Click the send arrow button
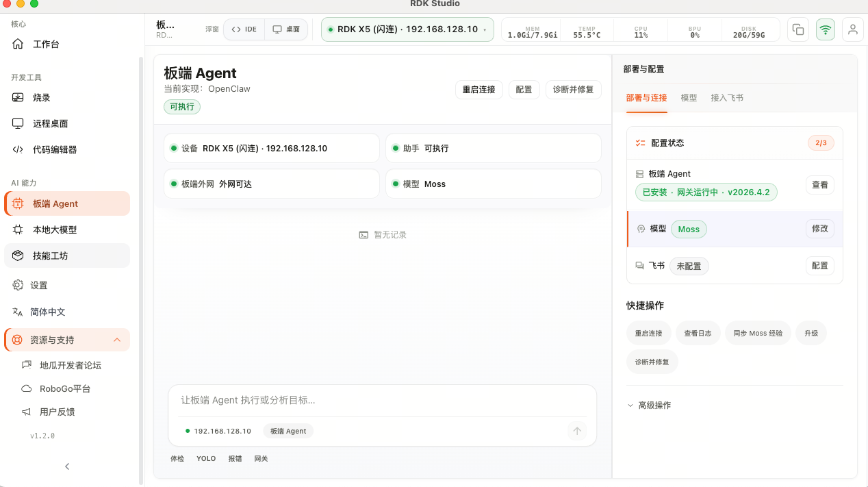868x487 pixels. tap(577, 431)
